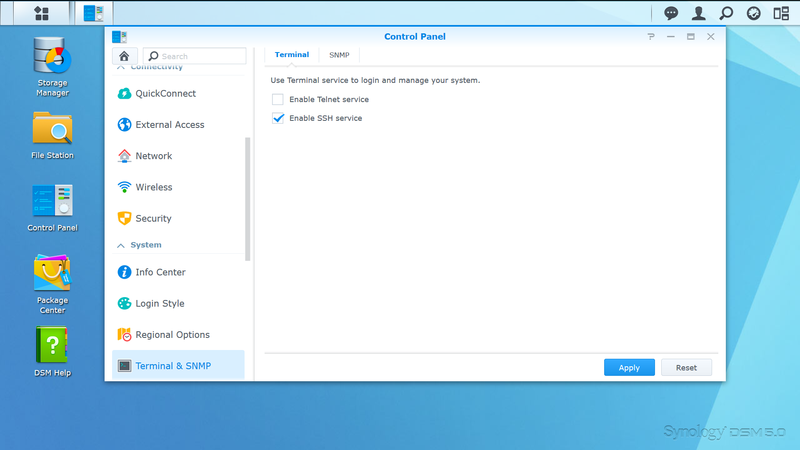The height and width of the screenshot is (450, 800).
Task: Focus the Control Panel search field
Action: [194, 56]
